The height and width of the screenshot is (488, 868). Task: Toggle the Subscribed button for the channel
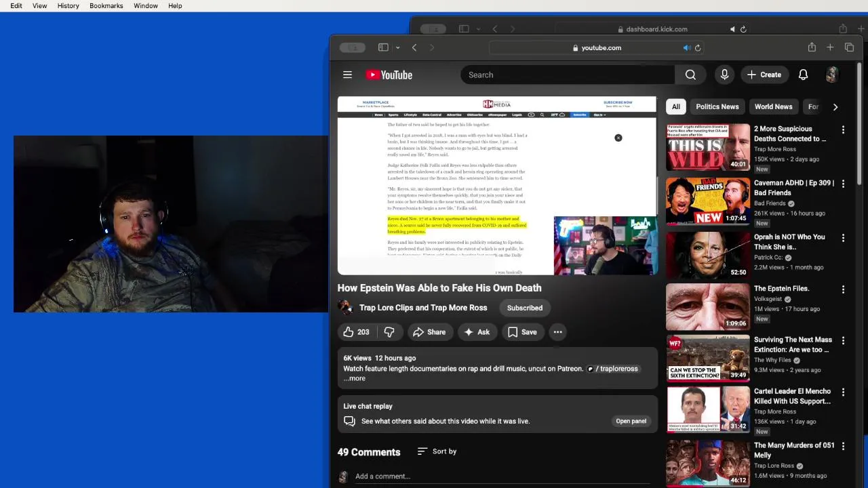(525, 308)
